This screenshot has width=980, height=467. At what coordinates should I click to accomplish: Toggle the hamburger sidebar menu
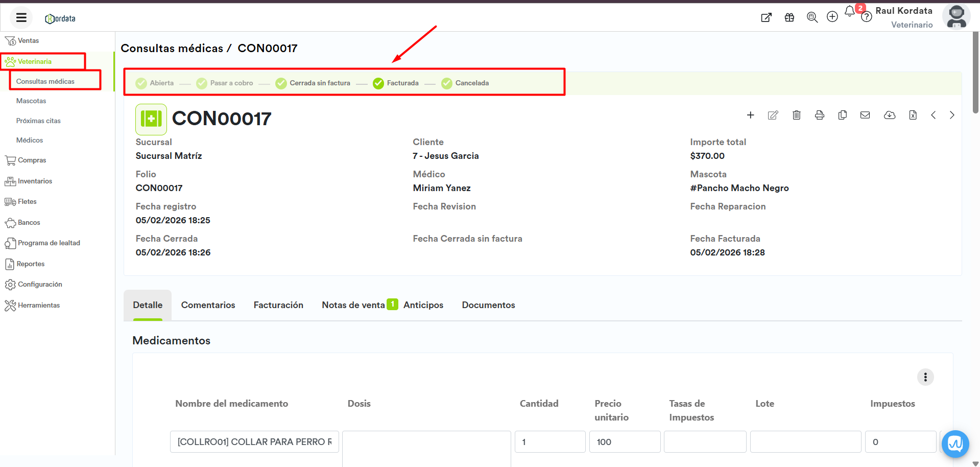[x=21, y=18]
